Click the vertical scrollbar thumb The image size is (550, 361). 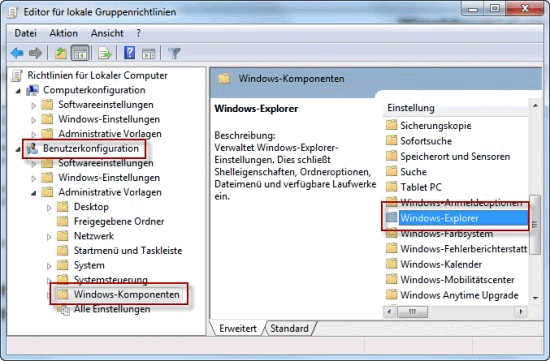[535, 225]
